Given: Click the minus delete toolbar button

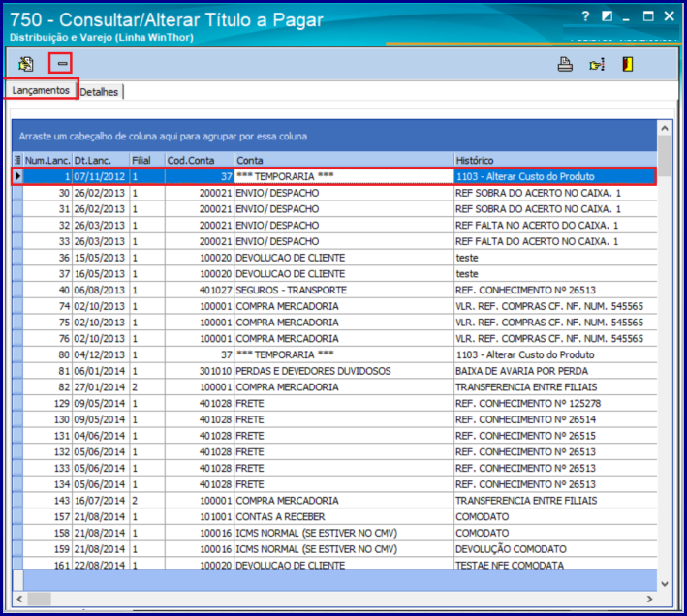Looking at the screenshot, I should (62, 64).
